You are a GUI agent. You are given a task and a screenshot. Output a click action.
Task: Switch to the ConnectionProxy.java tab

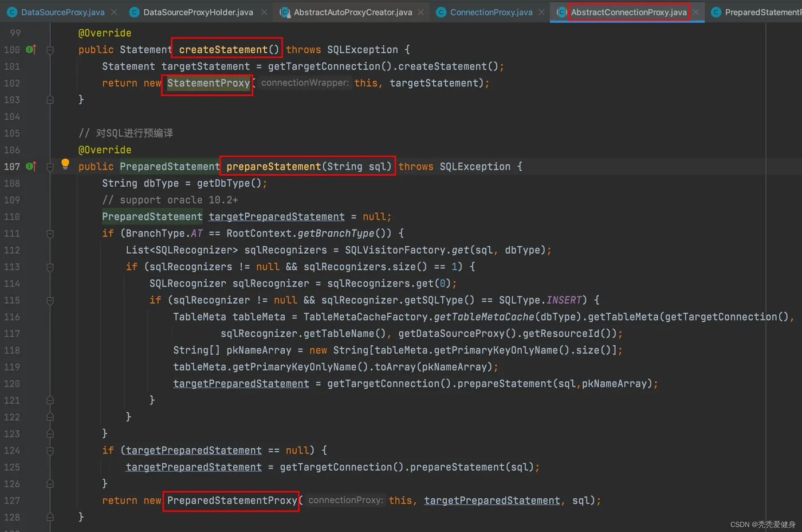click(x=491, y=12)
